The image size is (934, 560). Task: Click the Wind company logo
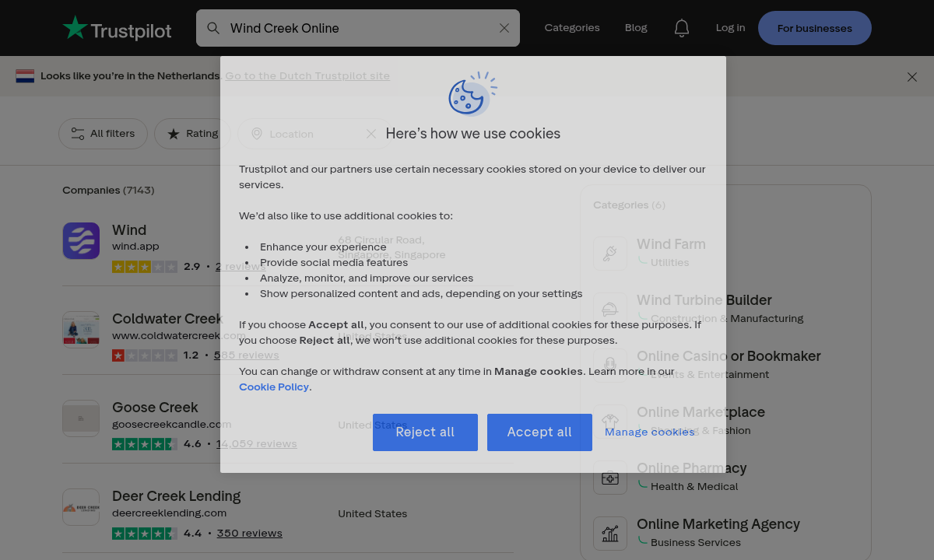tap(81, 241)
